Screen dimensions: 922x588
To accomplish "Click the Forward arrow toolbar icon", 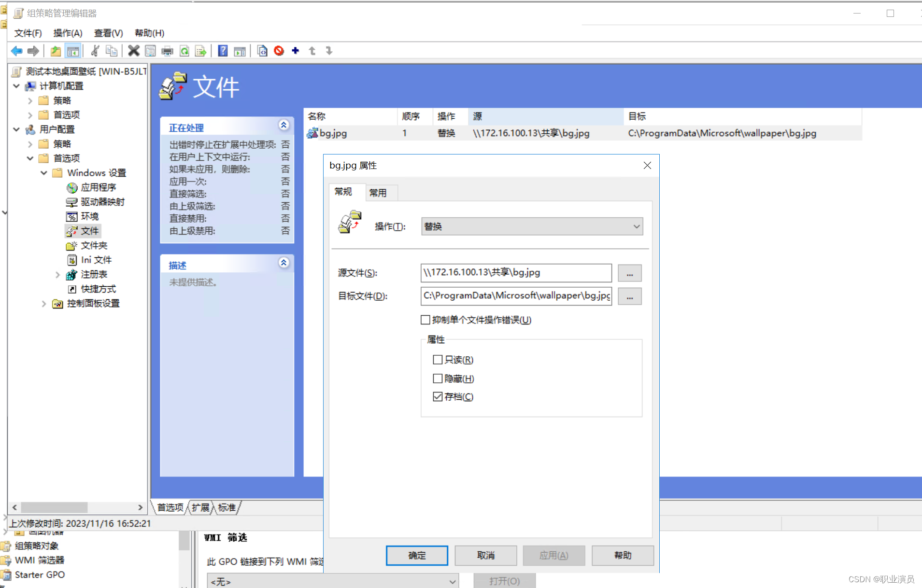I will point(33,51).
